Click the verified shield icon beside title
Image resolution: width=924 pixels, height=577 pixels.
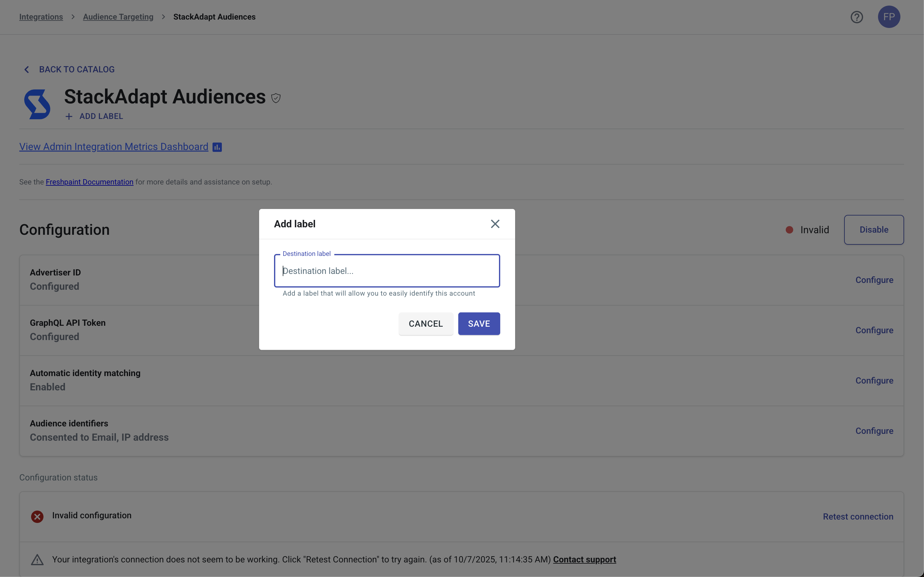click(276, 98)
